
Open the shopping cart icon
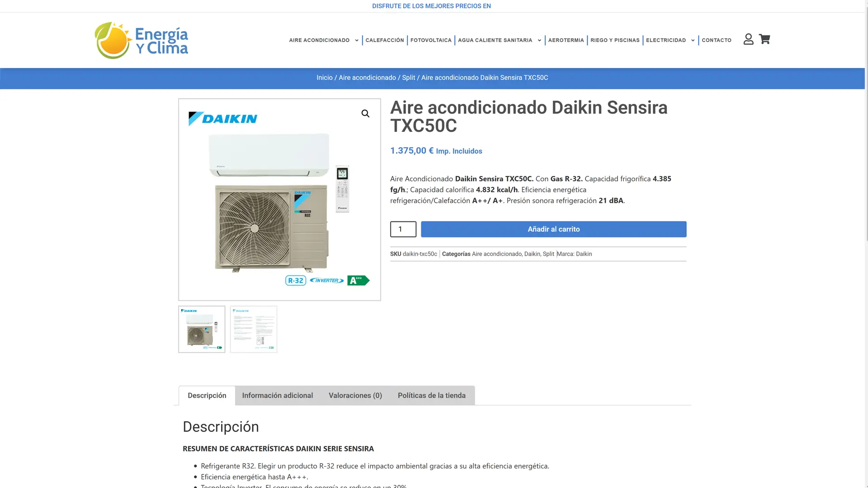(x=764, y=39)
